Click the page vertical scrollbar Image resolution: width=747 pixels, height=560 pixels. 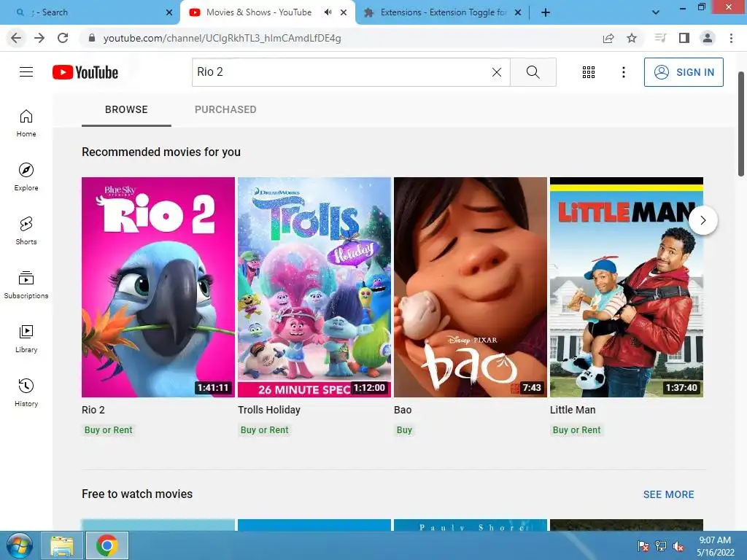[x=741, y=124]
